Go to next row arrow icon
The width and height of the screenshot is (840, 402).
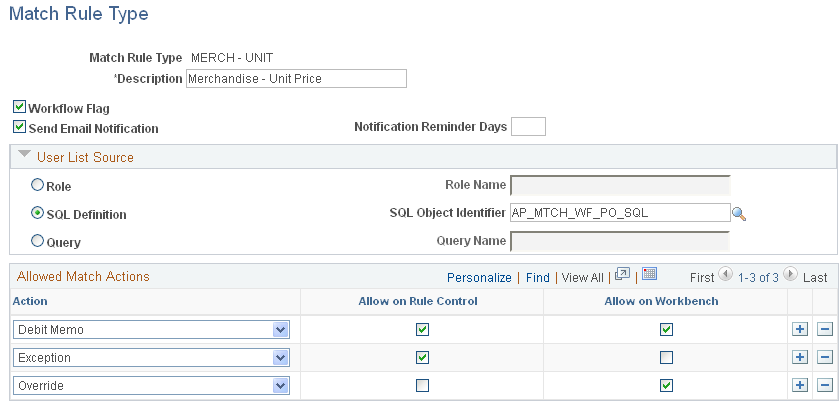pos(790,274)
